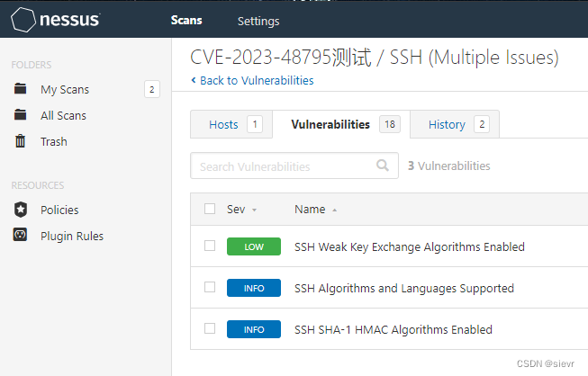588x376 pixels.
Task: Click INFO badge for SSH Algorithms and Languages
Action: tap(254, 288)
